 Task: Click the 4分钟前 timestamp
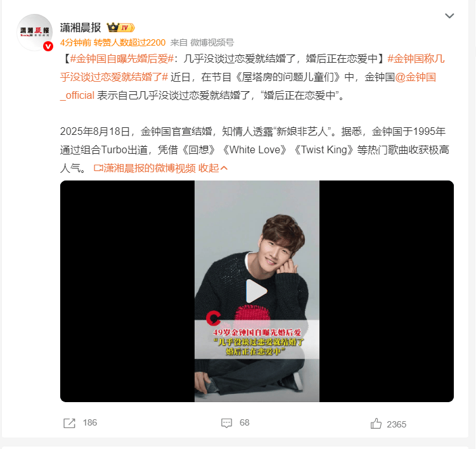tap(75, 43)
